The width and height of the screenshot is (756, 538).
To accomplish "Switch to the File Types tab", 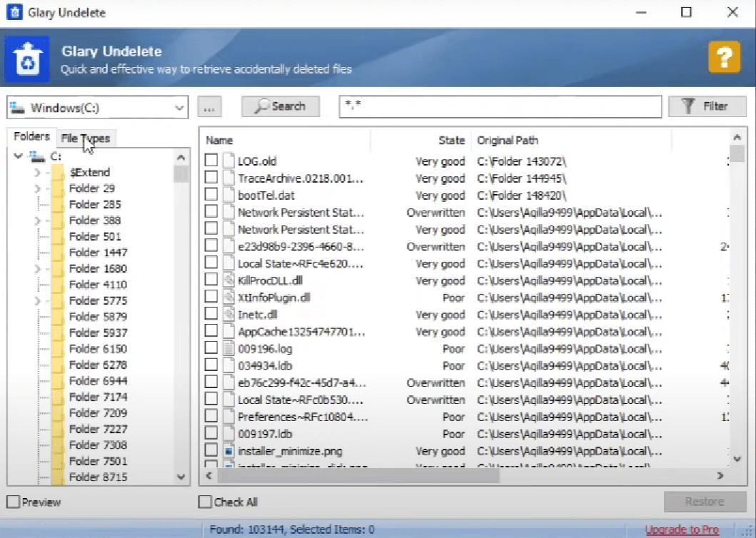I will [86, 138].
